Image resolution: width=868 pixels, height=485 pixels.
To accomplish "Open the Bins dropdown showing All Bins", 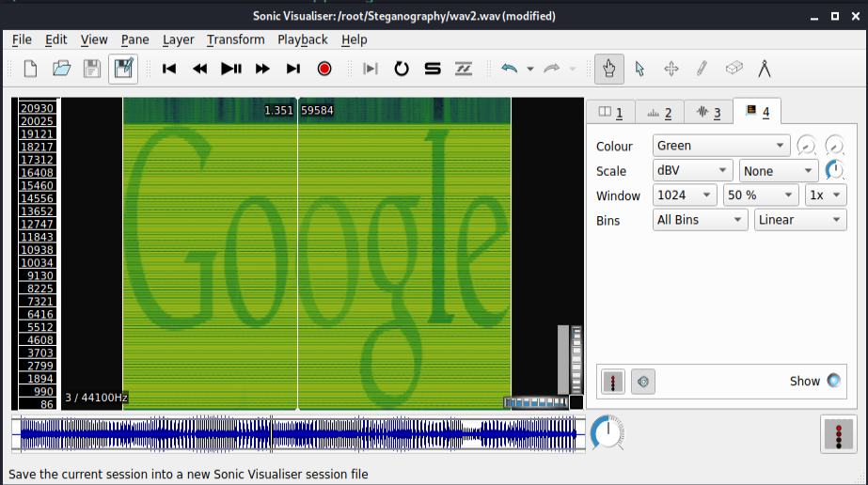I will pyautogui.click(x=701, y=220).
